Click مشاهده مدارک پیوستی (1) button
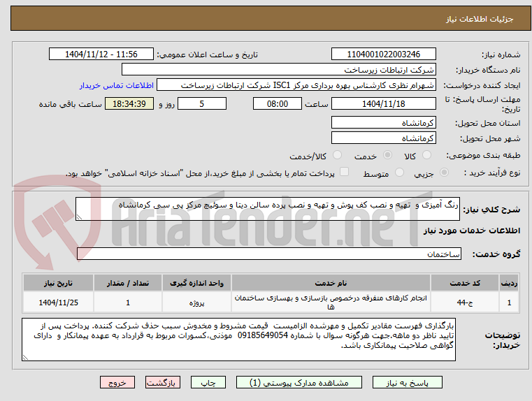532x401 pixels. click(299, 382)
